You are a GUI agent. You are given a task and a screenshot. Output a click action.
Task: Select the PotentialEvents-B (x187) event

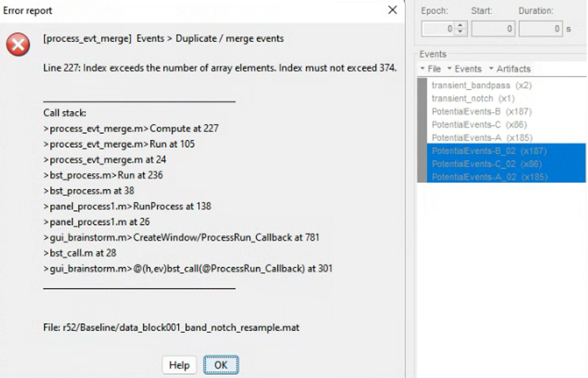click(x=482, y=112)
